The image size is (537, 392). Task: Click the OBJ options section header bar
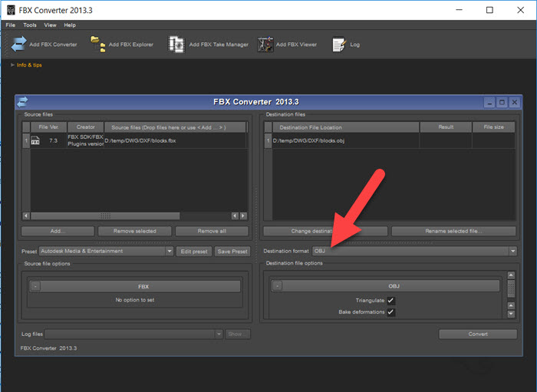tap(385, 286)
